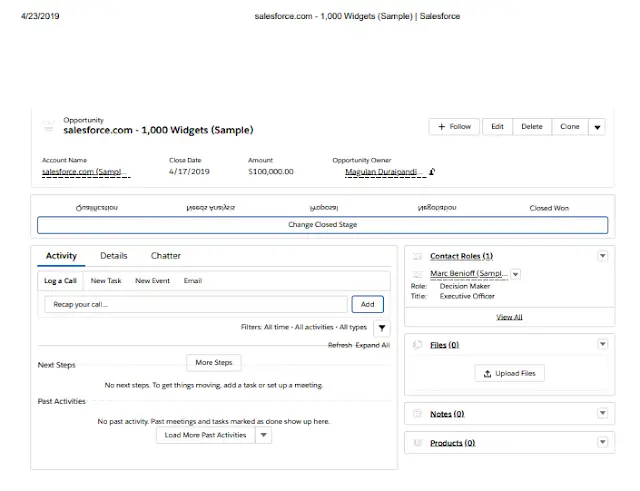The image size is (640, 491).
Task: Select the New Event tab
Action: point(152,281)
